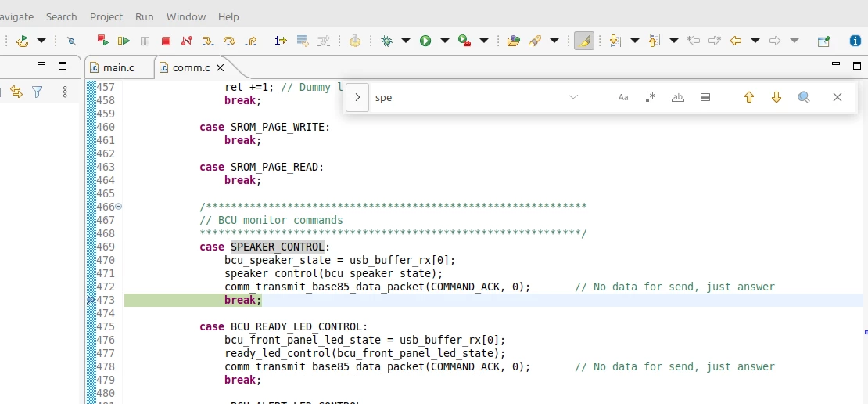
Task: Click the green Run launch icon
Action: [425, 41]
